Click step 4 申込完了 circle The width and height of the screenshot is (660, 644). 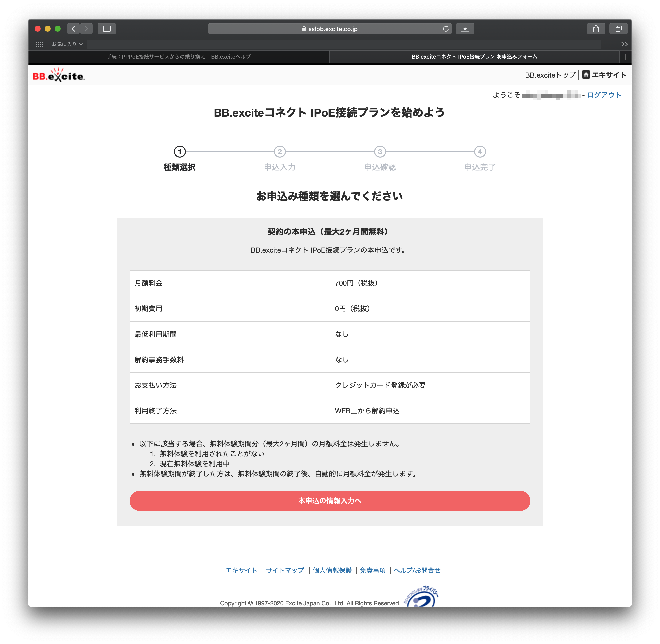click(x=480, y=152)
